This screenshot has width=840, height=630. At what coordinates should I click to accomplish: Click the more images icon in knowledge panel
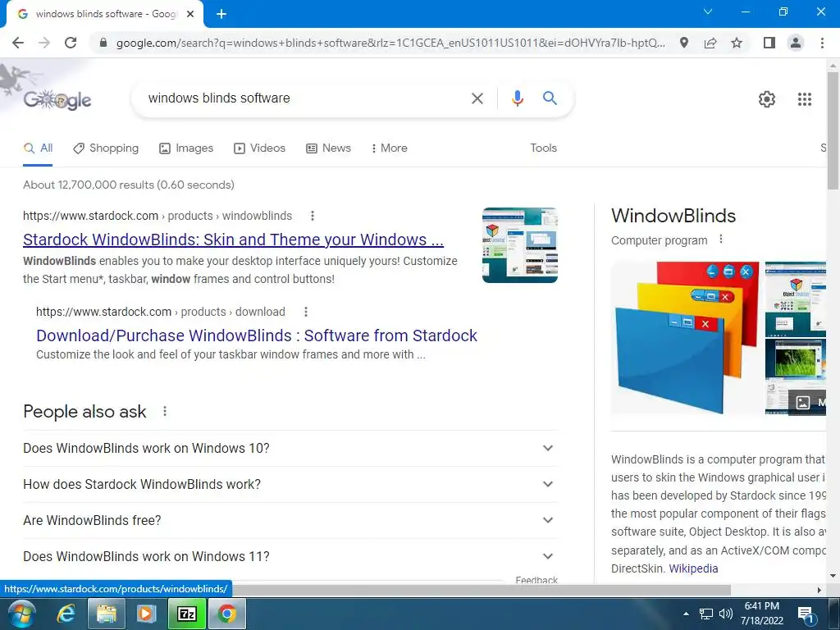pyautogui.click(x=802, y=402)
